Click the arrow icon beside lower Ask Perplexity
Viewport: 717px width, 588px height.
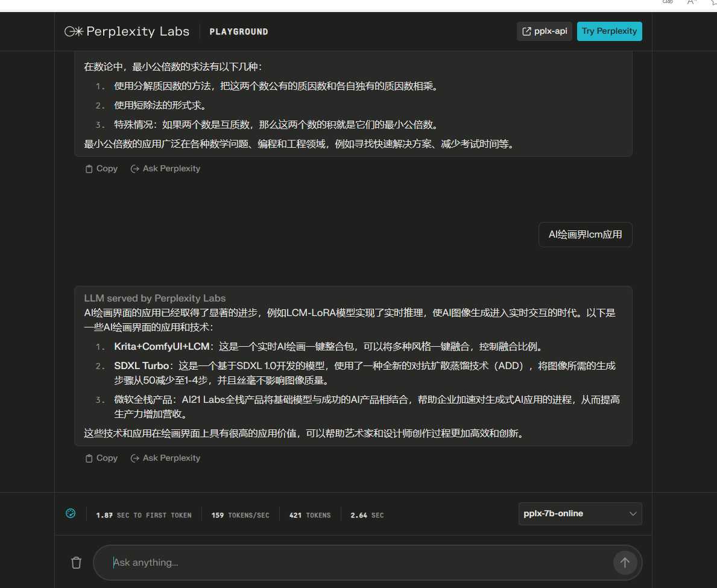[x=135, y=458]
